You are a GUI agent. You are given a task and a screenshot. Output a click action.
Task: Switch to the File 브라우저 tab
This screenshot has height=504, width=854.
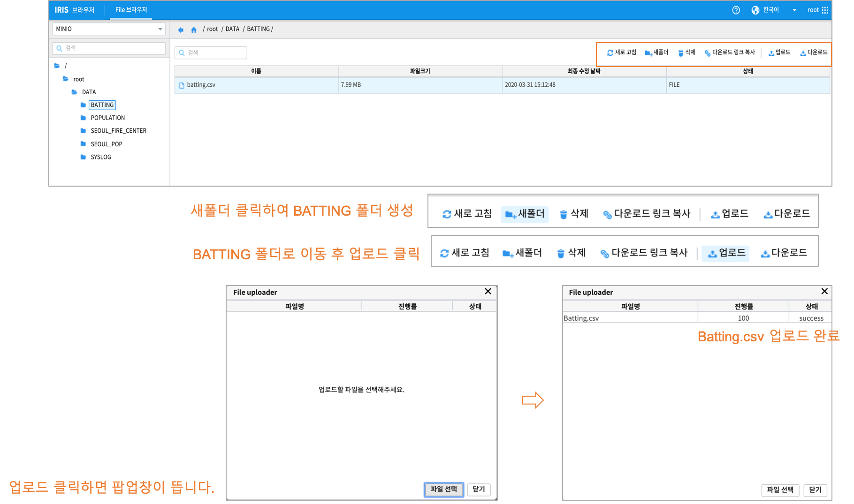tap(131, 10)
